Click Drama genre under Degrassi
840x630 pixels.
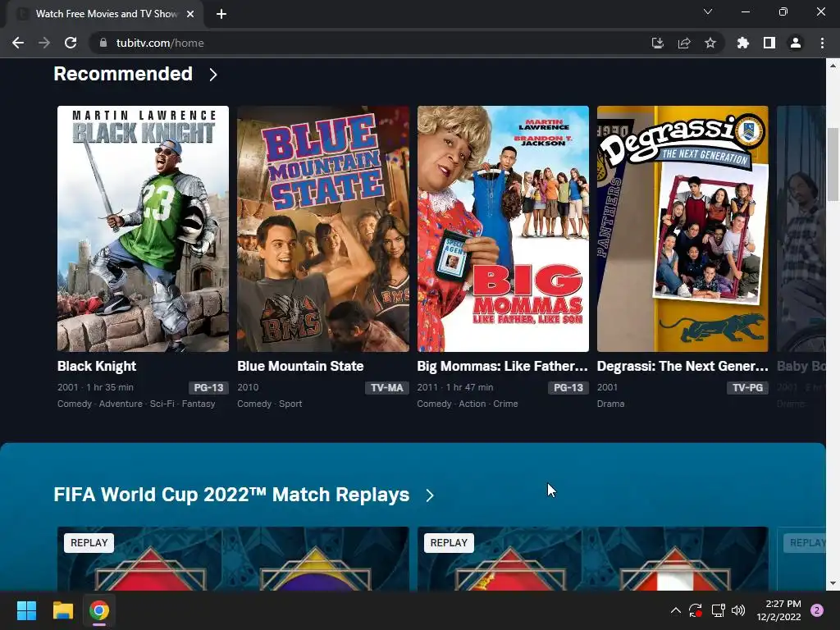[x=610, y=404]
